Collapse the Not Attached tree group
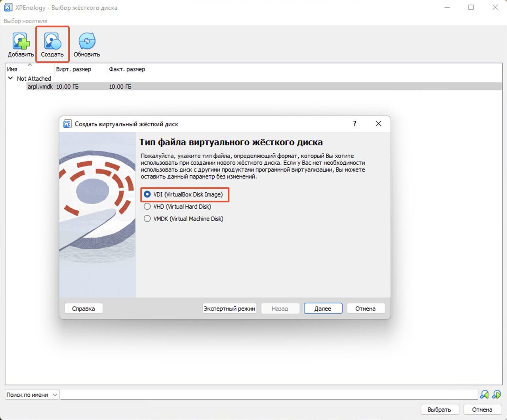Screen dimensions: 507x420 (10, 79)
